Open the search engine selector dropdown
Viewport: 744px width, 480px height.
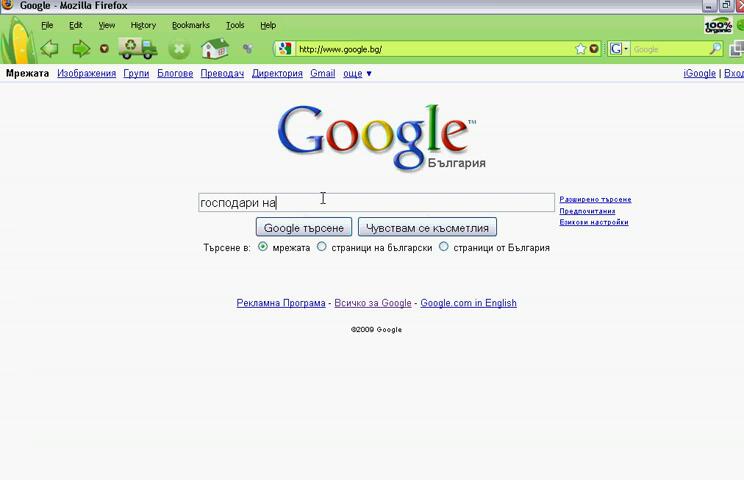[x=619, y=48]
